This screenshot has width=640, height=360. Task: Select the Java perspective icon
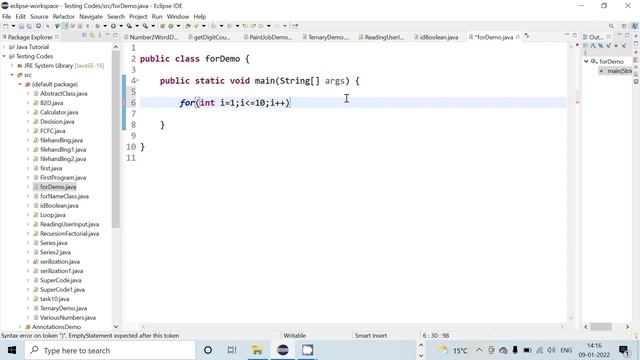click(x=635, y=26)
